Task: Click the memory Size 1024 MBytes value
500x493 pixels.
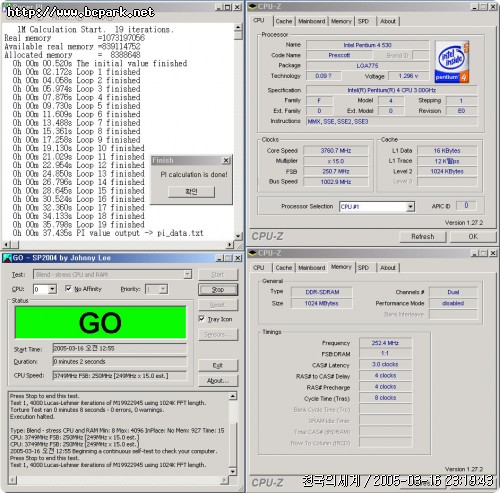Action: point(322,304)
